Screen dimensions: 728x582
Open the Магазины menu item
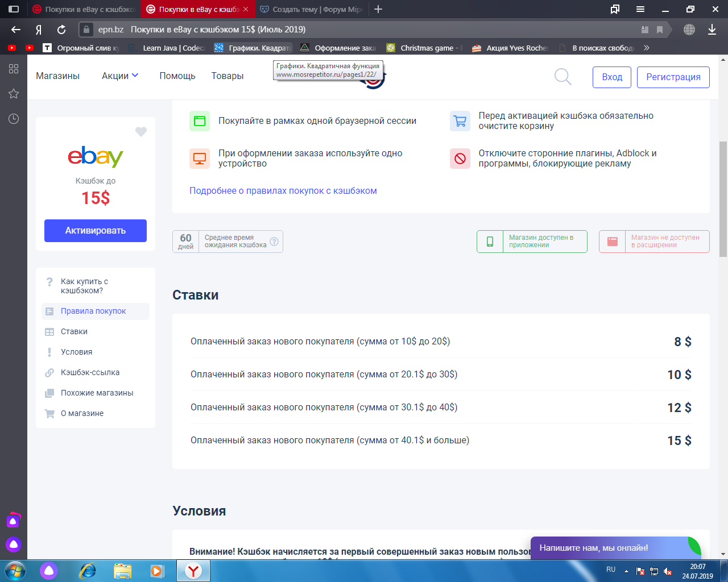click(57, 76)
